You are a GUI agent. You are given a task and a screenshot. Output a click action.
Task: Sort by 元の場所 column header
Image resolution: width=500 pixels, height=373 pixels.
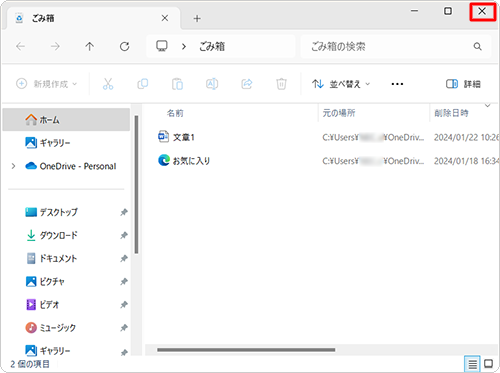(339, 113)
